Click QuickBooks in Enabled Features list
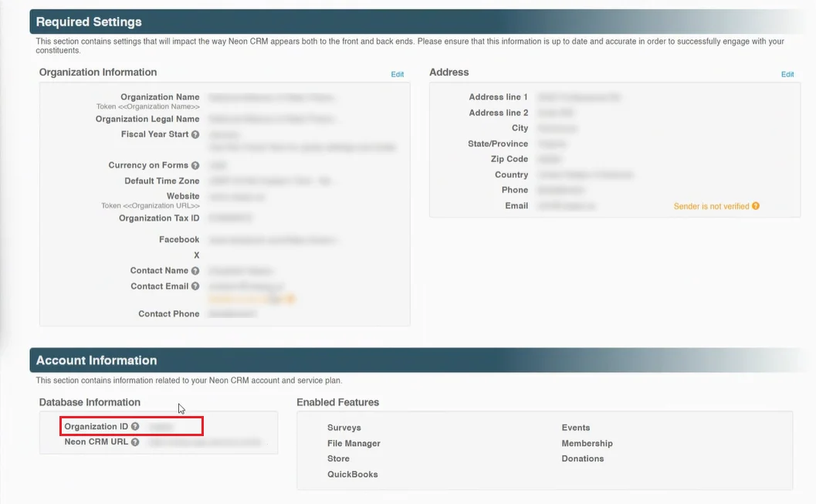 pos(352,474)
